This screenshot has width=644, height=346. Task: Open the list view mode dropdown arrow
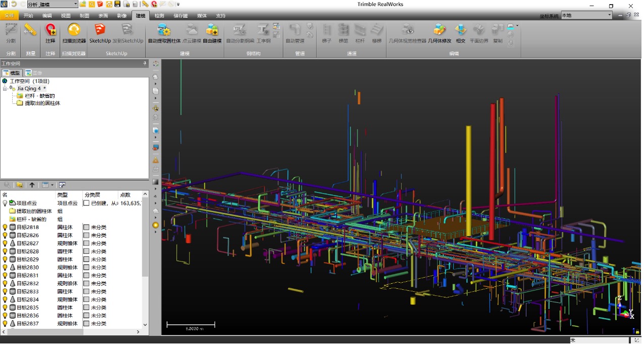(x=52, y=185)
